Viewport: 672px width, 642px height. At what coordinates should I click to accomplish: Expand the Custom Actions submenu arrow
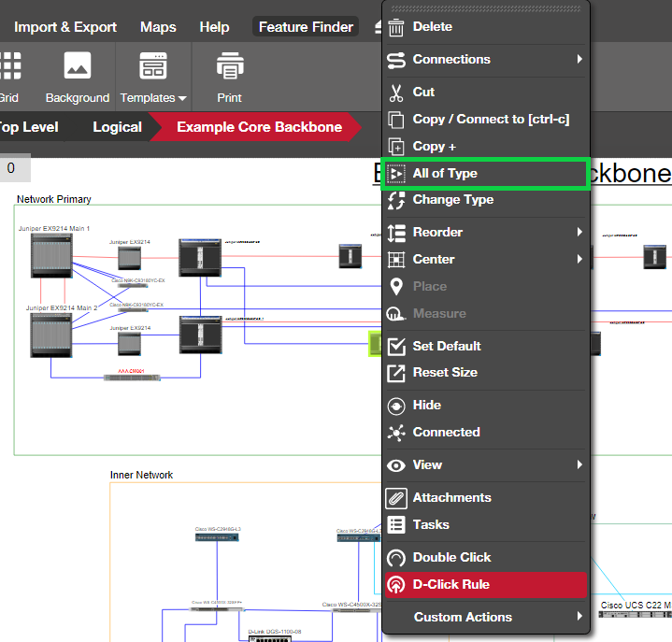pos(579,617)
